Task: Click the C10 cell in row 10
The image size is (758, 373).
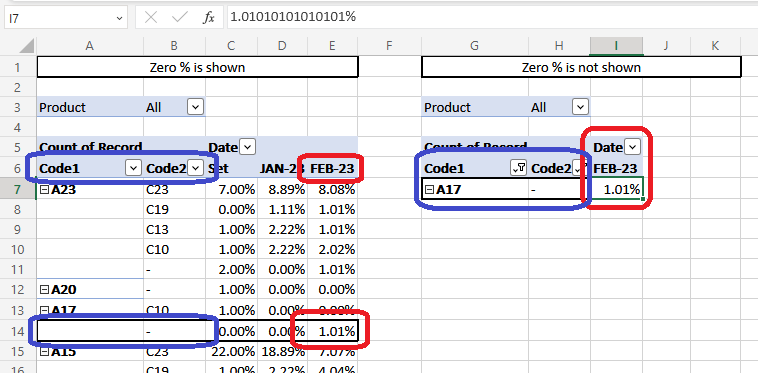Action: click(174, 250)
